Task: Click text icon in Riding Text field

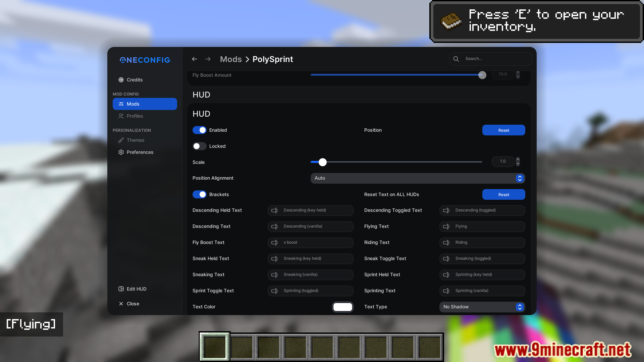Action: click(x=446, y=243)
